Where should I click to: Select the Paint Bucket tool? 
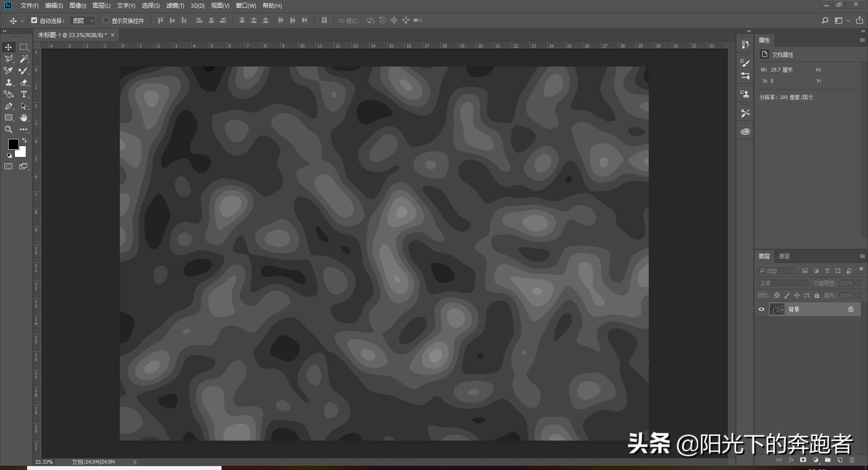point(9,94)
